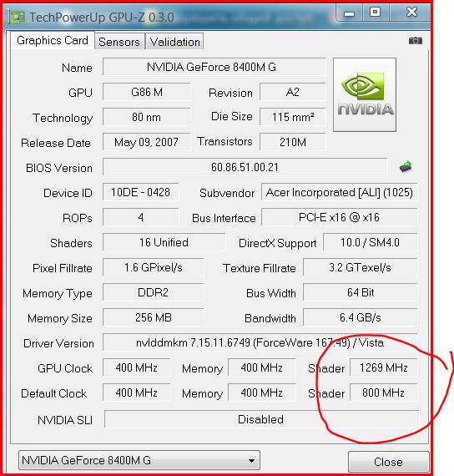Click the Driver Version field
The height and width of the screenshot is (476, 454).
coord(260,342)
